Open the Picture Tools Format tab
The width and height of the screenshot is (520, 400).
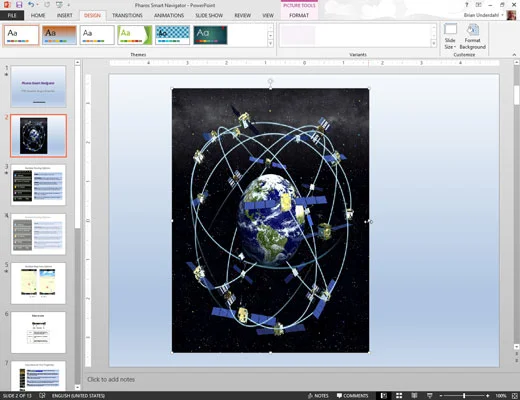click(x=299, y=15)
